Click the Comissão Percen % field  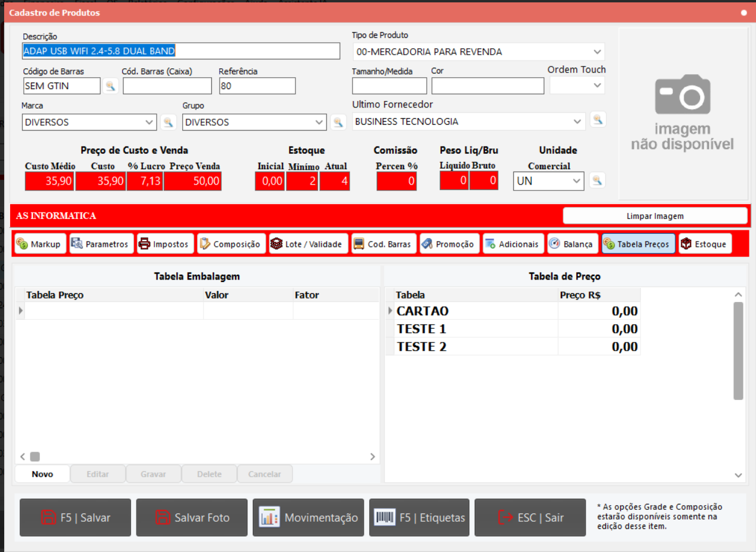396,181
